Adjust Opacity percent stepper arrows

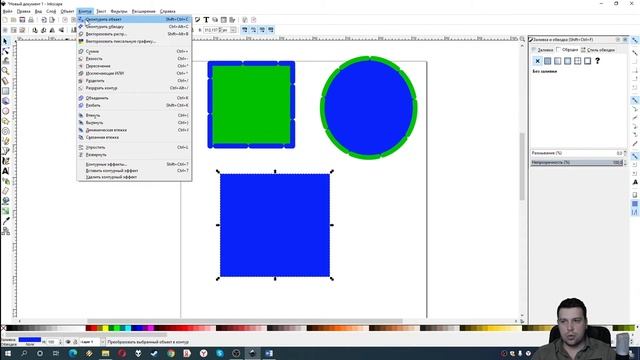[x=625, y=162]
